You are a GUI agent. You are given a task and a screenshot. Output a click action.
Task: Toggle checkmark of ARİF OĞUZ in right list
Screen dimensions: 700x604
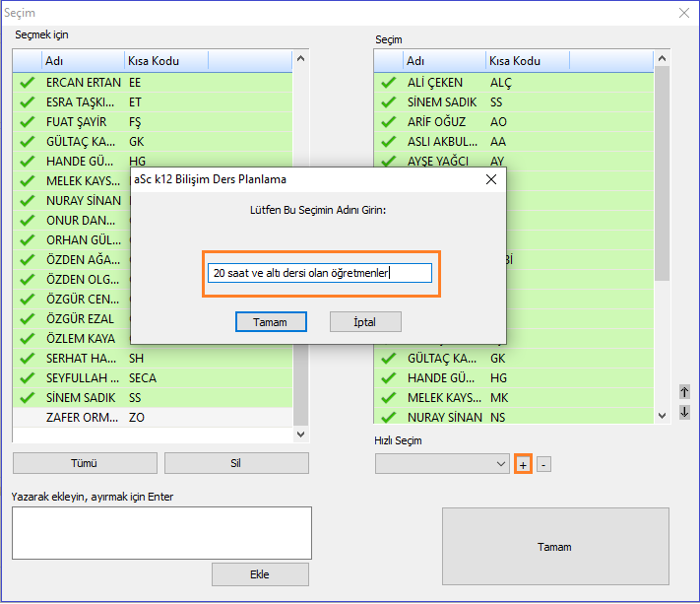(x=389, y=122)
